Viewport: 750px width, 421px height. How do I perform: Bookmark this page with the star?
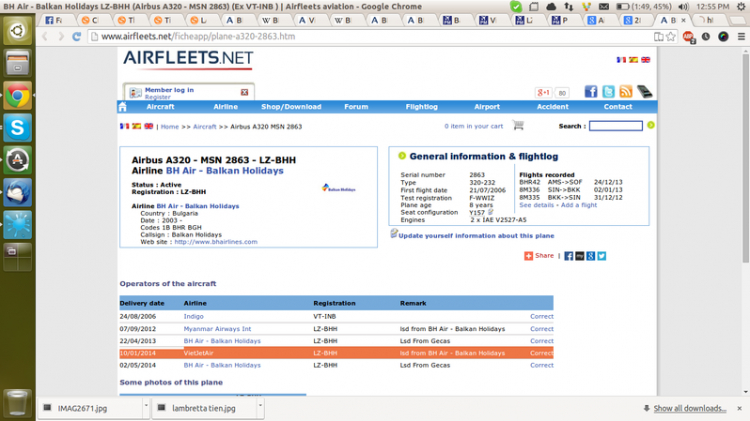tap(671, 36)
